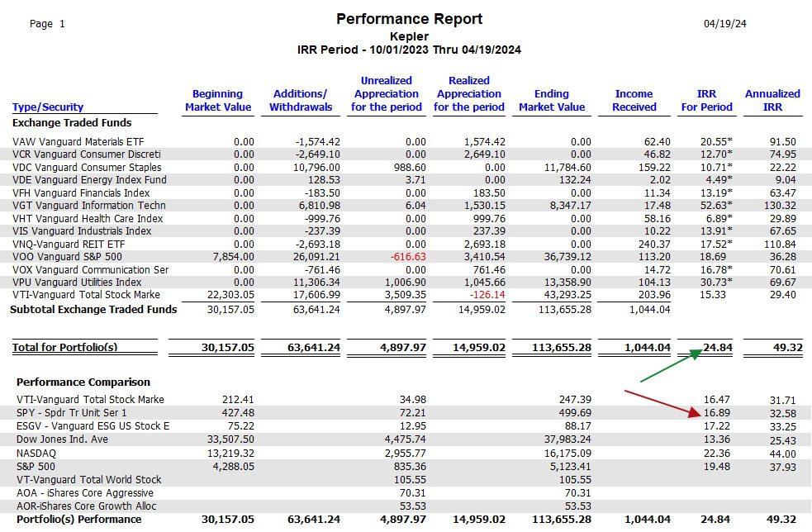
Task: Click the Annualized IRR column header
Action: (x=772, y=101)
